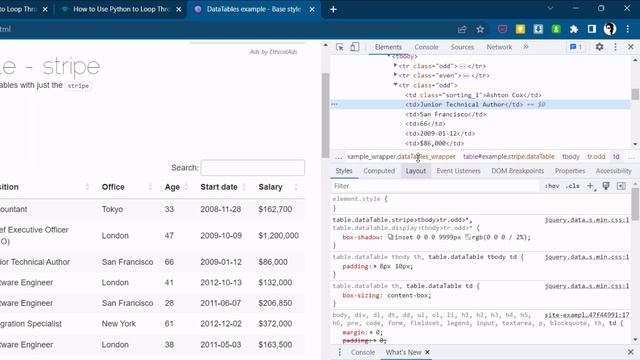640x360 pixels.
Task: Open the Accessibility pane tab
Action: pyautogui.click(x=613, y=171)
